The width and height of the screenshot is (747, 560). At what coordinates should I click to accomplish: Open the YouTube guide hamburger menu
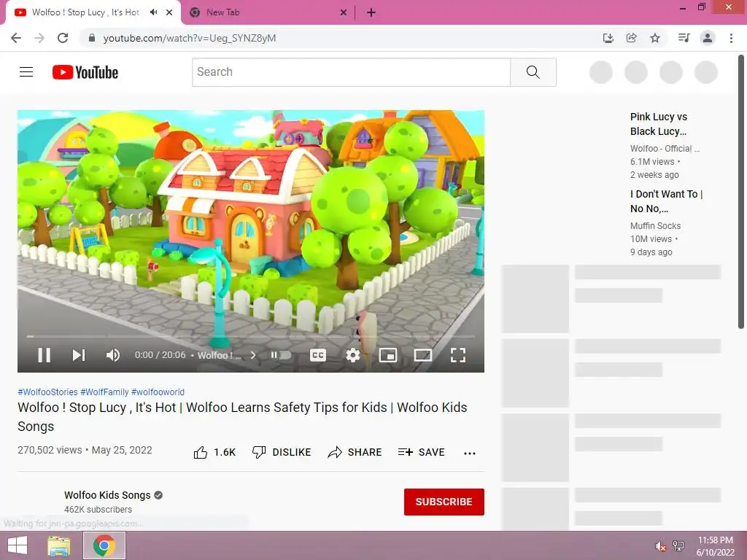(26, 72)
